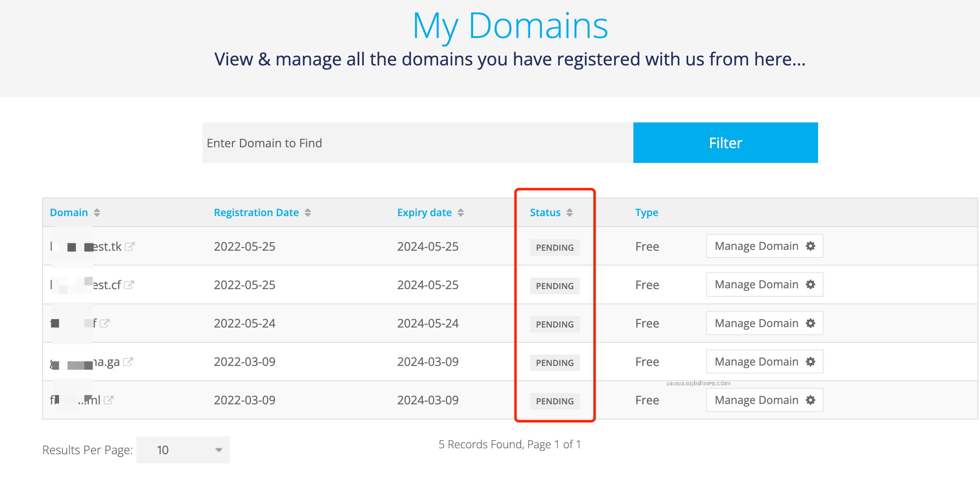
Task: Open Manage Domain on the last row
Action: (765, 400)
